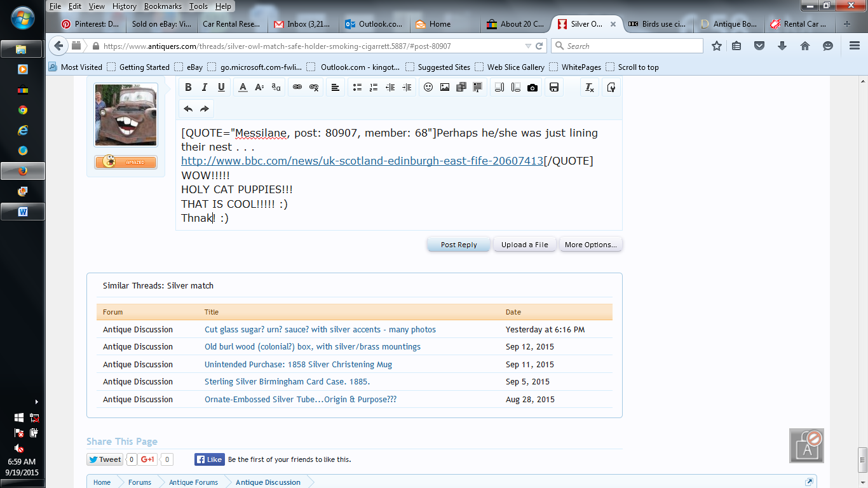Switch to the Inbox Gmail tab
The width and height of the screenshot is (868, 488).
pos(302,24)
